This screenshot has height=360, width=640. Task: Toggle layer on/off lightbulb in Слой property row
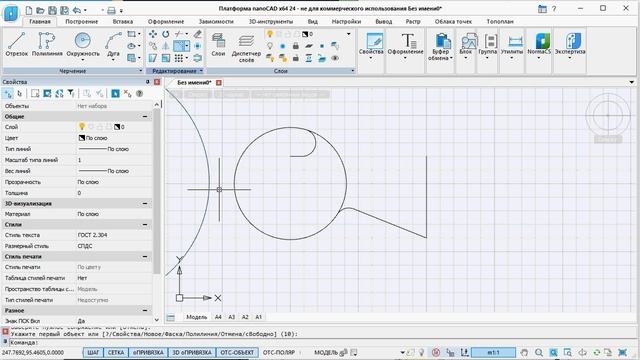click(82, 127)
